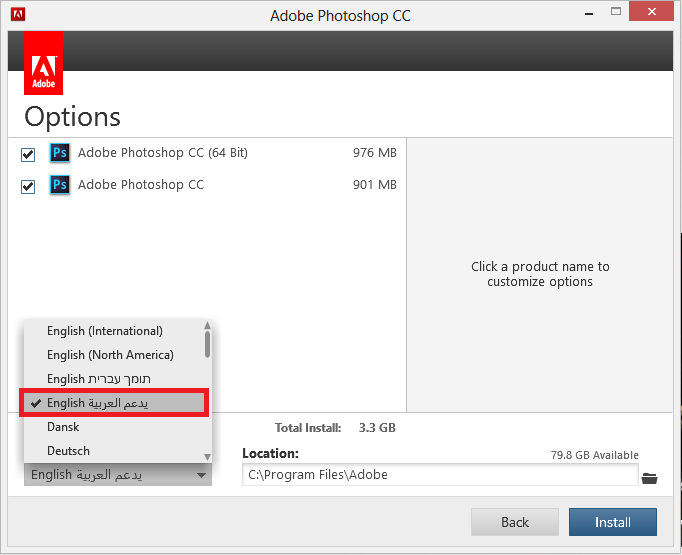682x555 pixels.
Task: Click the 901 MB Adobe Photoshop CC product name
Action: 141,185
